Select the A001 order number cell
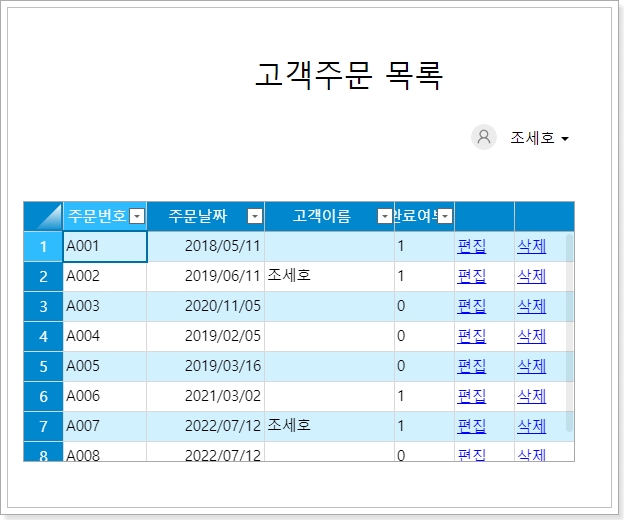Image resolution: width=624 pixels, height=520 pixels. (105, 246)
